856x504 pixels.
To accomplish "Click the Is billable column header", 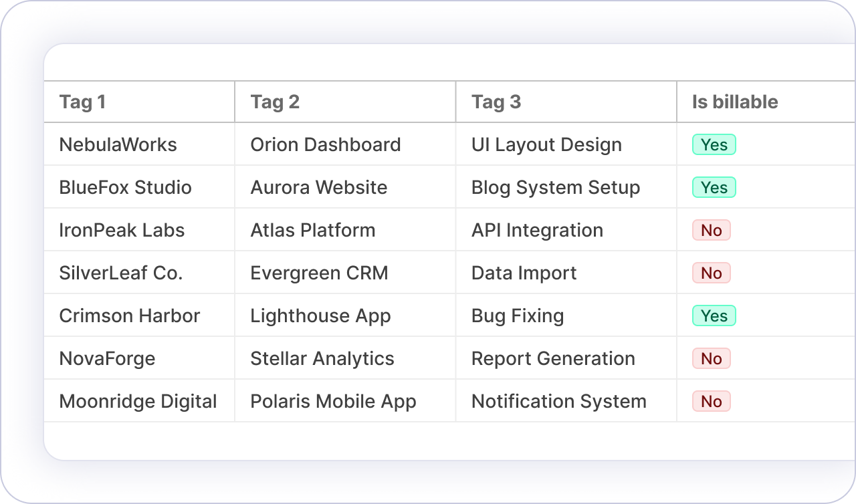I will [735, 102].
